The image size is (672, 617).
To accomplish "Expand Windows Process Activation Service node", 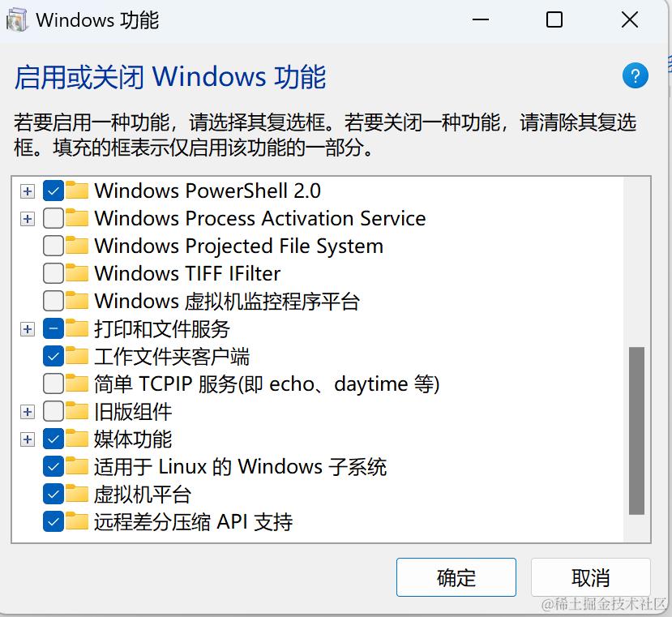I will click(28, 219).
